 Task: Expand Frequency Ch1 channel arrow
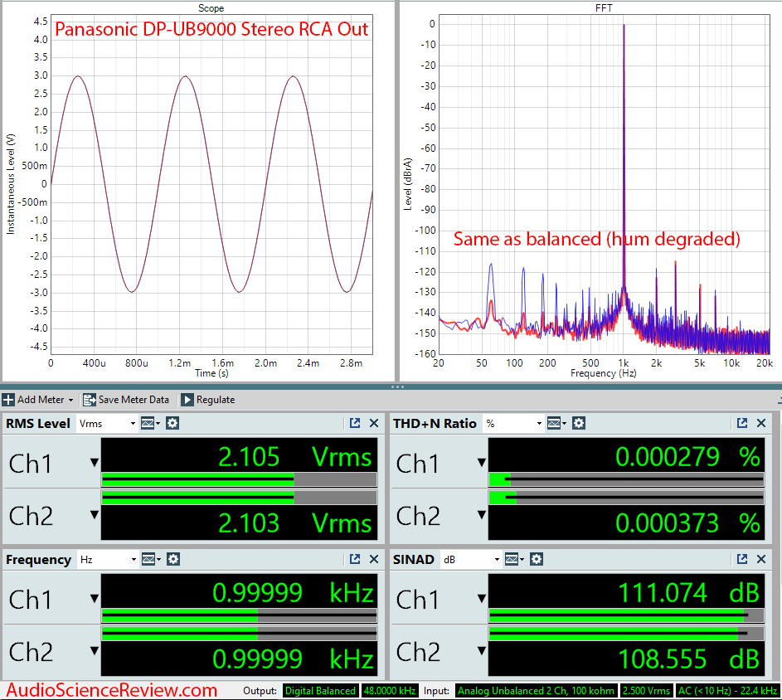pyautogui.click(x=95, y=598)
